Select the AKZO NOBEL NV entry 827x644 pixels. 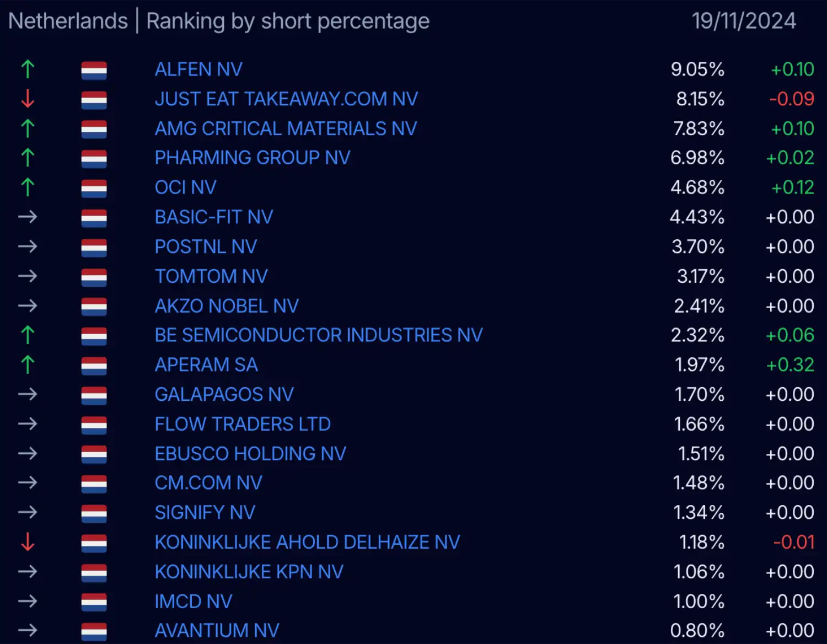click(x=227, y=306)
